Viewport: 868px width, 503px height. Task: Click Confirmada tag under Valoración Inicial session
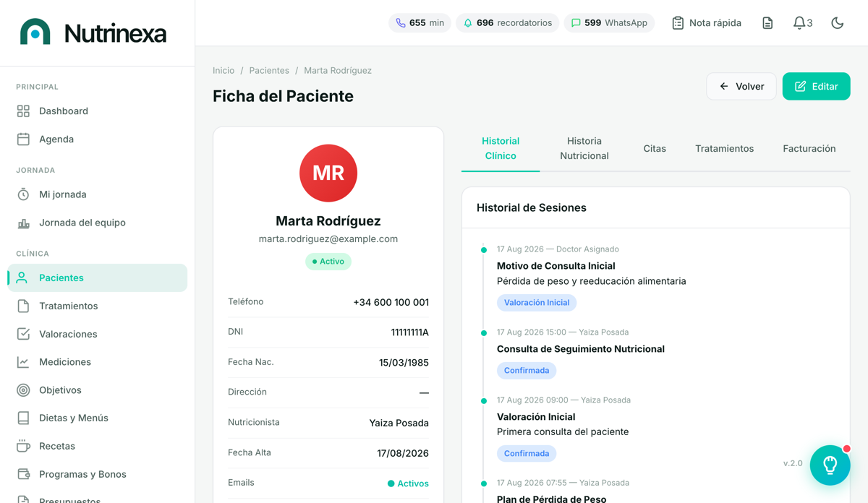click(527, 454)
